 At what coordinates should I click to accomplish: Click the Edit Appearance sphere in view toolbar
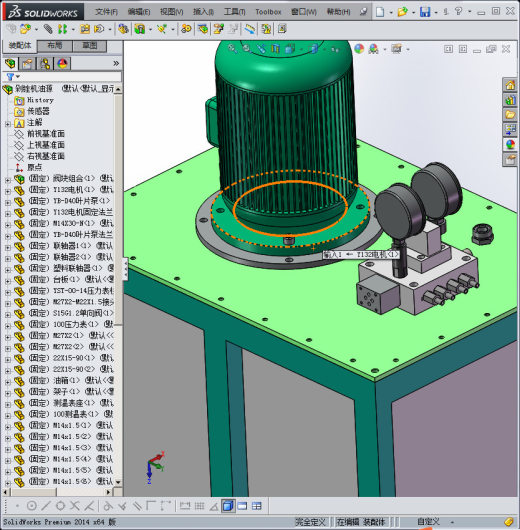359,49
